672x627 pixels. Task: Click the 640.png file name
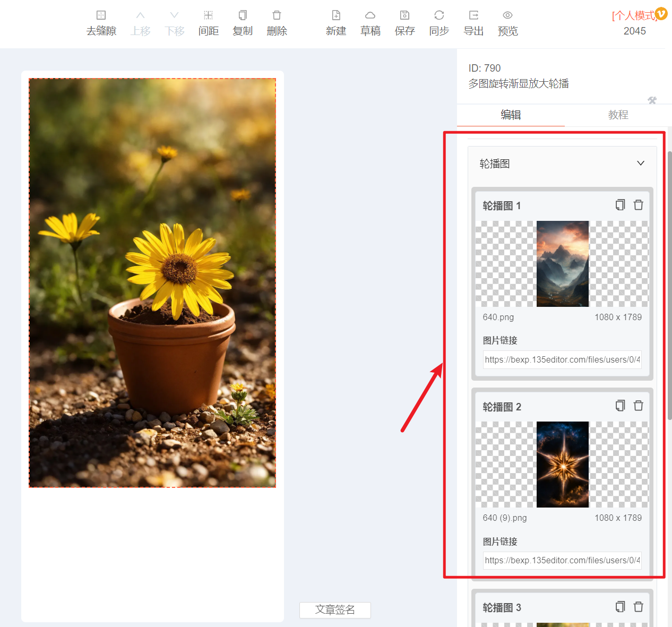pyautogui.click(x=498, y=317)
